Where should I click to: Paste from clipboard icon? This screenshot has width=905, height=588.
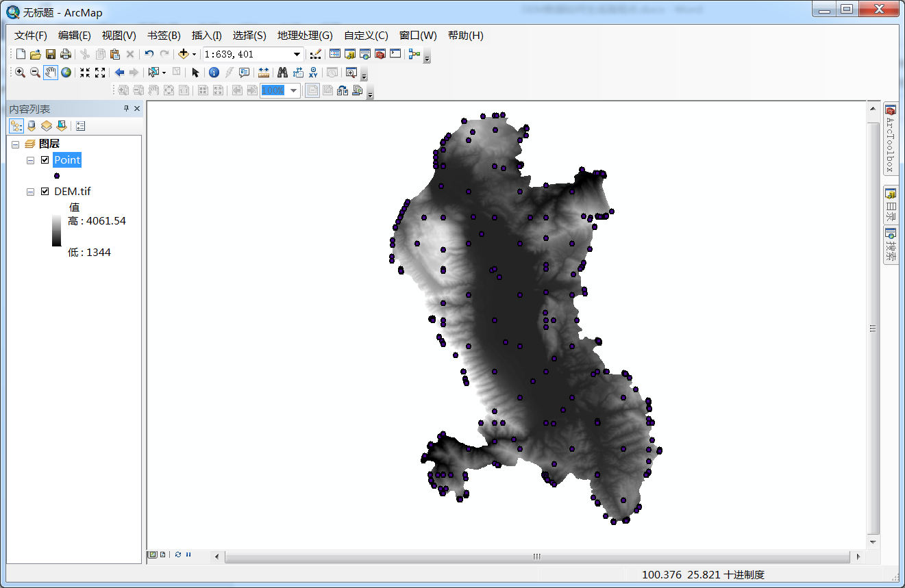[x=115, y=54]
